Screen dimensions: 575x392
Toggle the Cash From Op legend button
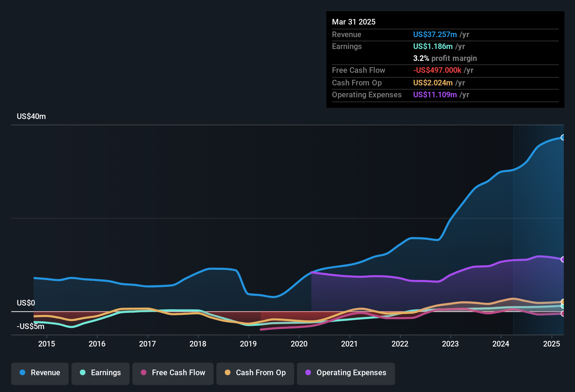(x=255, y=373)
